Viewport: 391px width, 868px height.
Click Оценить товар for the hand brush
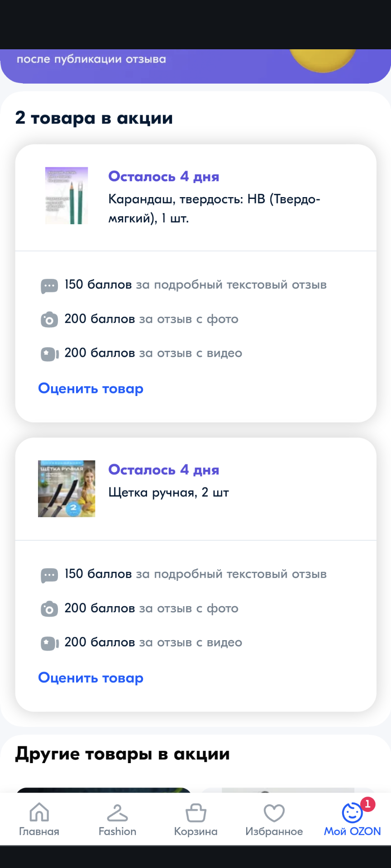[91, 678]
